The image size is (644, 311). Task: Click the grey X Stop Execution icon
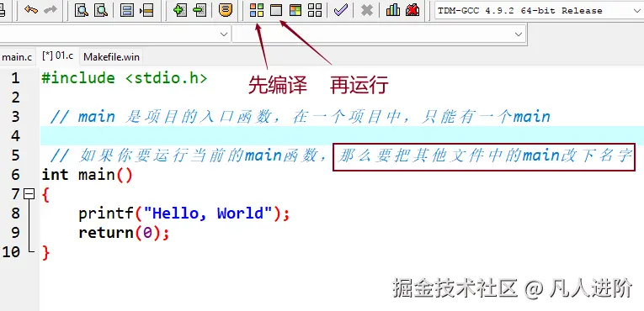367,10
